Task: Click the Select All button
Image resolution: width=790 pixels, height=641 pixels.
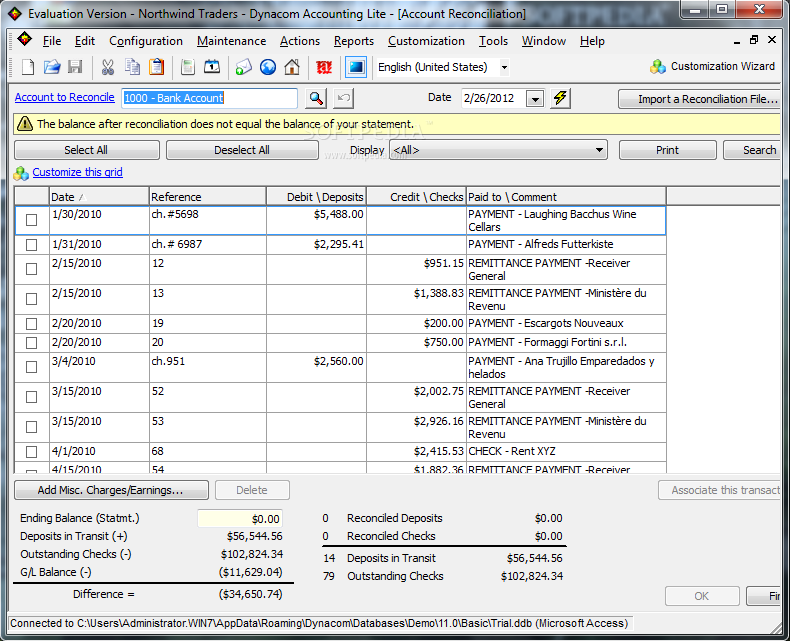Action: 87,150
